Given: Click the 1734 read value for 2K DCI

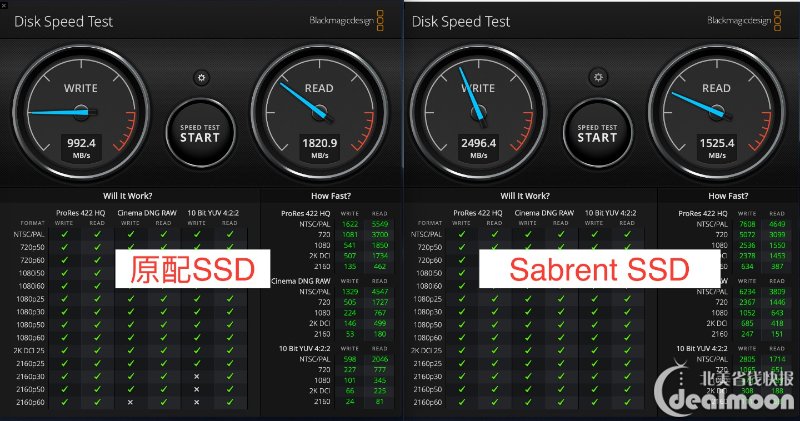Looking at the screenshot, I should pyautogui.click(x=380, y=256).
